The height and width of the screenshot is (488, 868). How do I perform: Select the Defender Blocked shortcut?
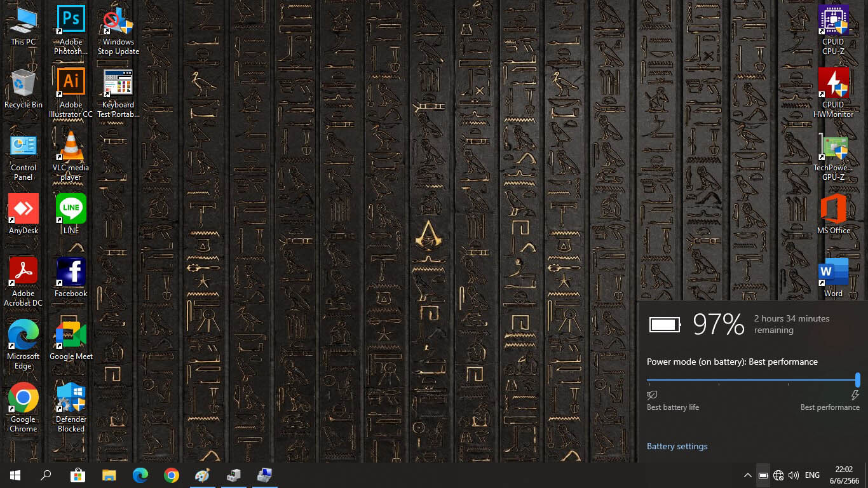[71, 408]
